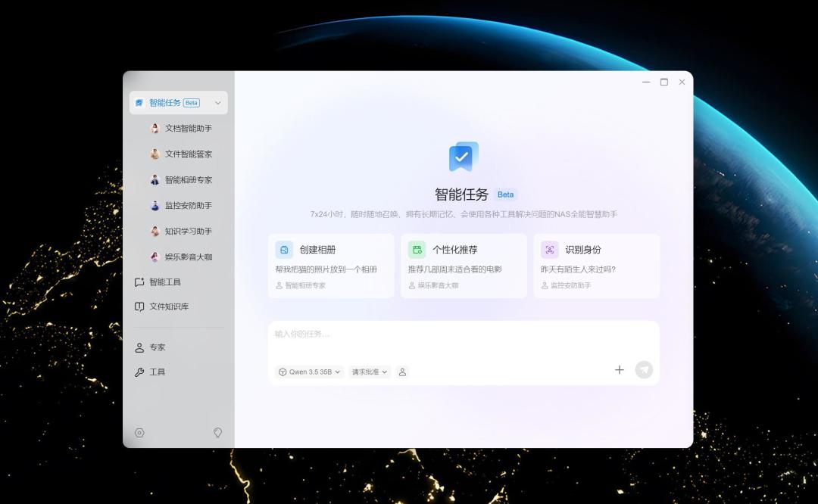The width and height of the screenshot is (818, 504).
Task: Click the 娱乐影音大咖 avatar icon
Action: pyautogui.click(x=155, y=257)
